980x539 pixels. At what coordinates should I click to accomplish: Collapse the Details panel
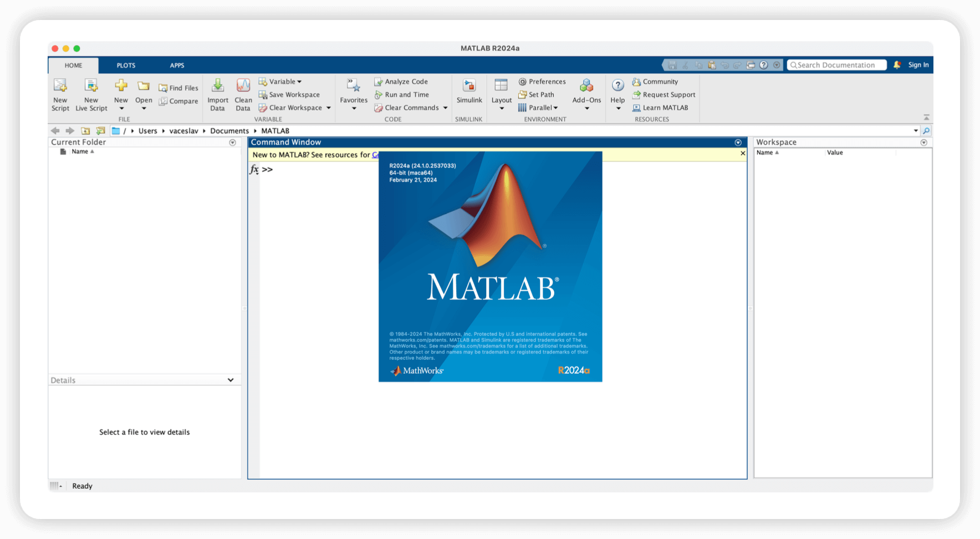click(231, 380)
